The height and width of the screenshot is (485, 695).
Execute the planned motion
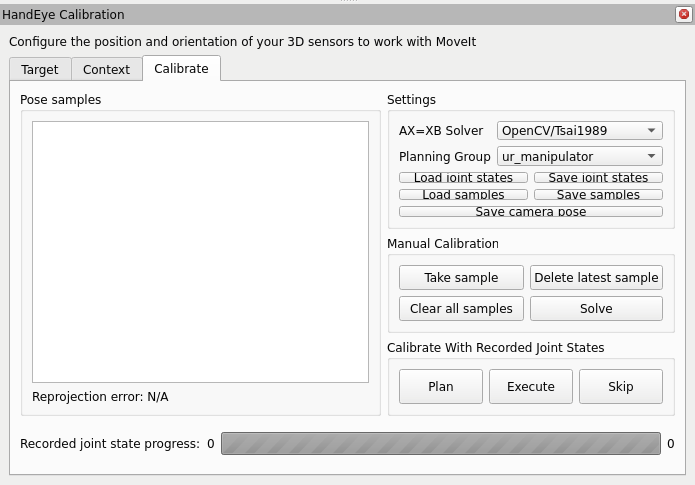tap(530, 386)
